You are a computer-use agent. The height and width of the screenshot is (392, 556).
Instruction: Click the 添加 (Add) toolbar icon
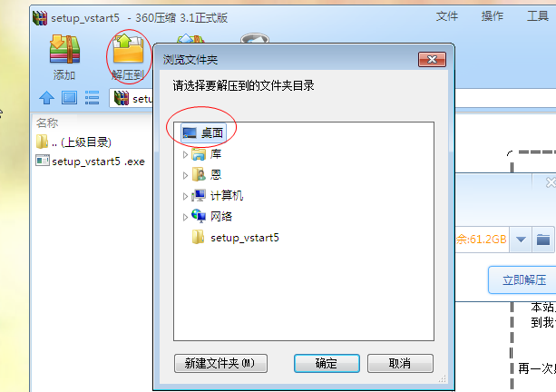coord(64,57)
